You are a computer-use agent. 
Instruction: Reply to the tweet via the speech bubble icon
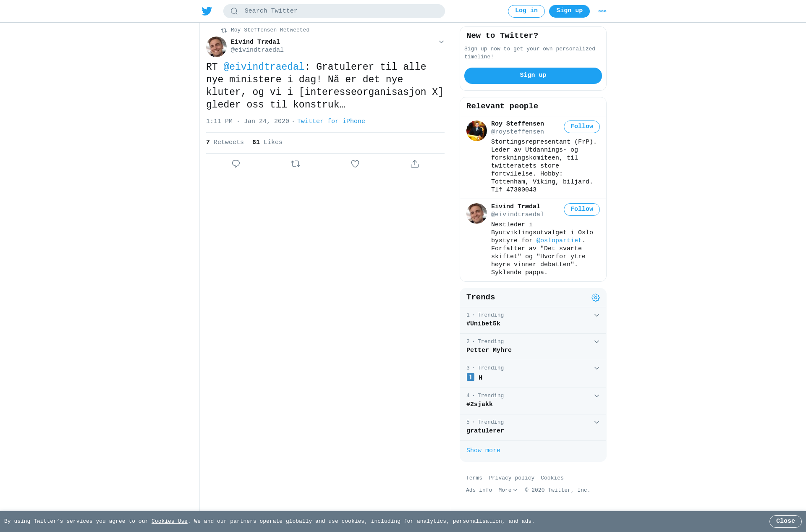coord(236,164)
